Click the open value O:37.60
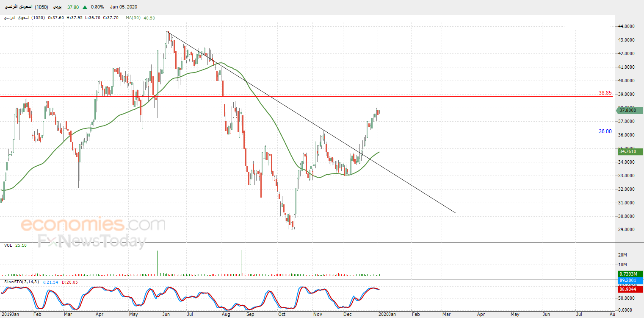Screen dimensions: 644x318 pos(56,18)
